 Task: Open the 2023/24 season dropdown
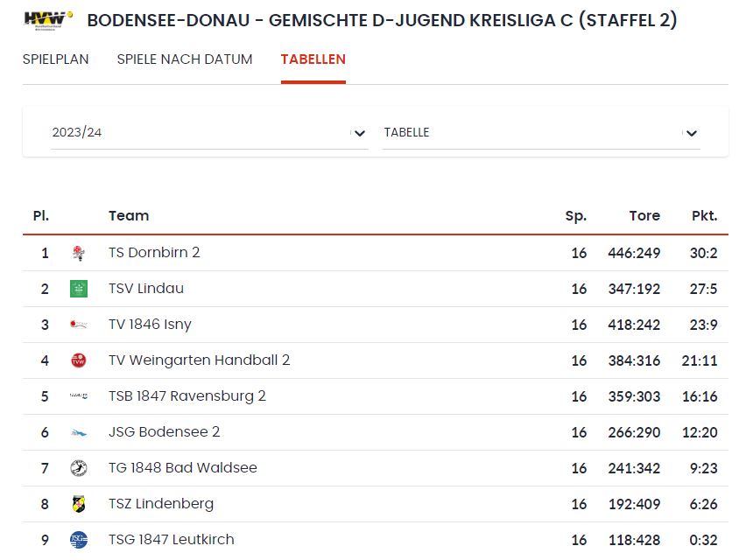click(x=209, y=133)
